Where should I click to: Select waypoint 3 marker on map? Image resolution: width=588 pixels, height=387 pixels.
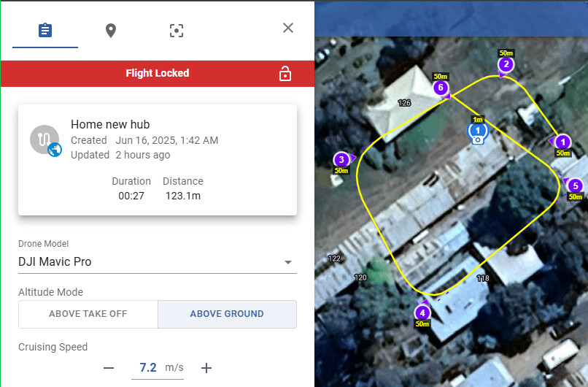341,159
